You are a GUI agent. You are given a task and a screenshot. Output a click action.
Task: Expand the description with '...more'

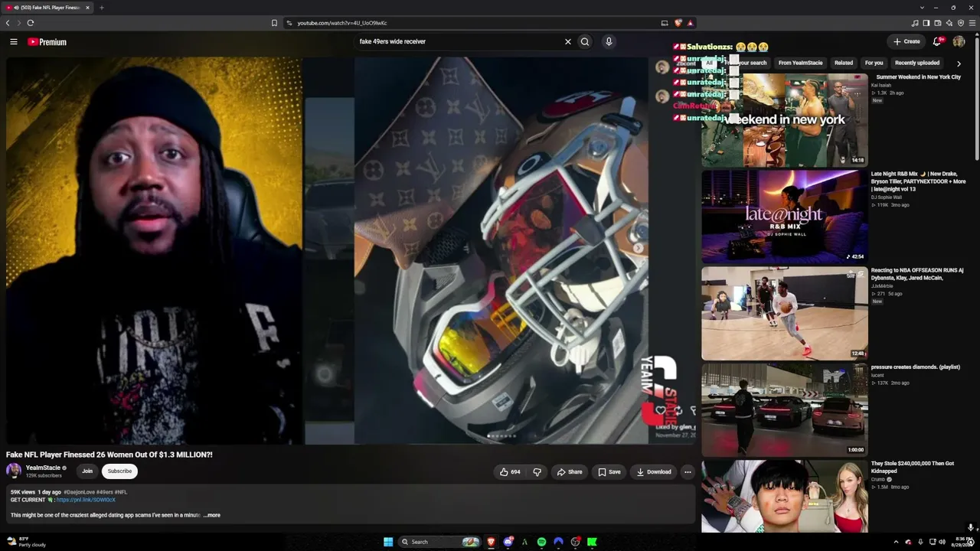[212, 515]
